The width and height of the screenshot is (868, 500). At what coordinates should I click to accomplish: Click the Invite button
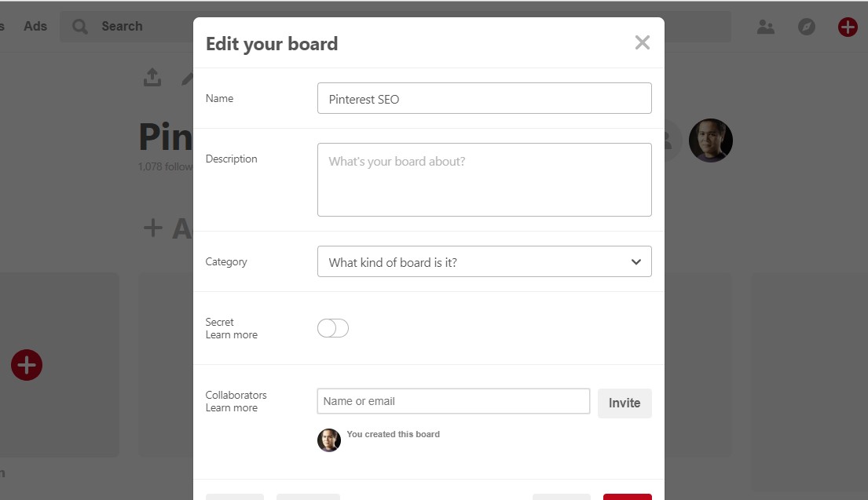coord(624,403)
